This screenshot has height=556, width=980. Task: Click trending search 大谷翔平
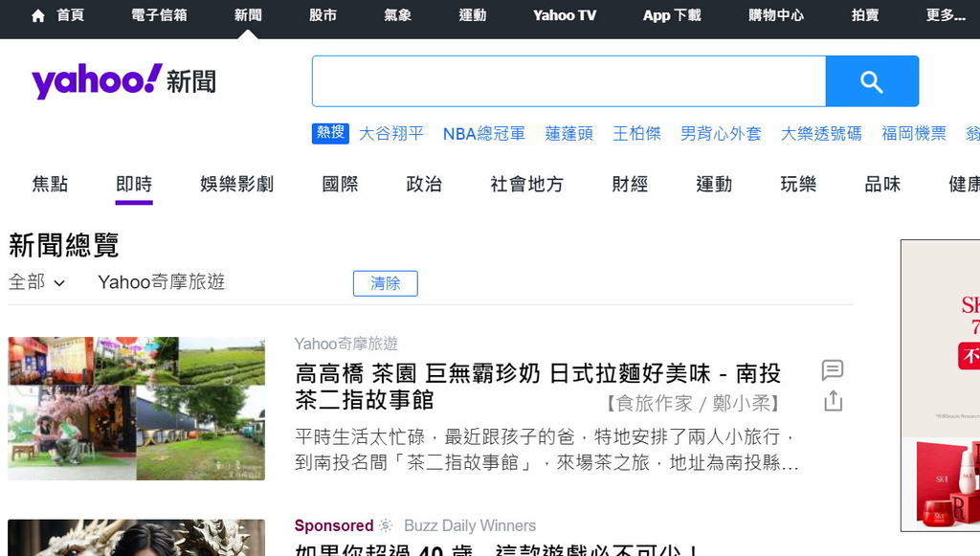coord(391,134)
